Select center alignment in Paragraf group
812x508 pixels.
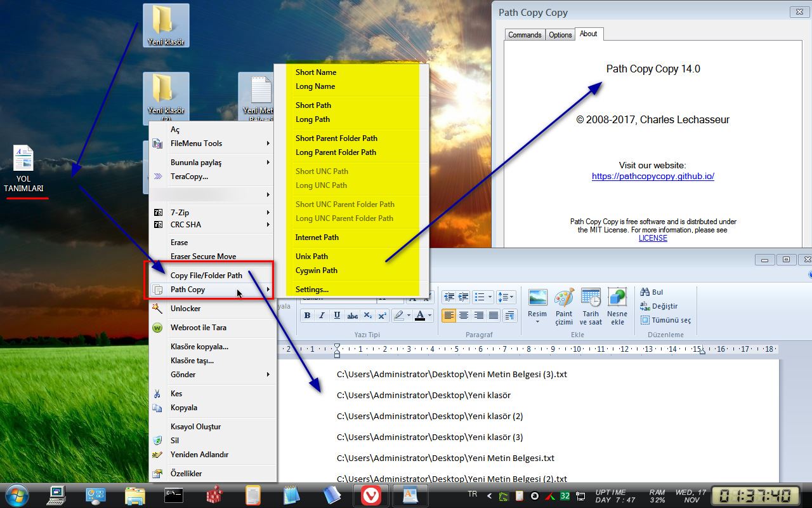464,316
